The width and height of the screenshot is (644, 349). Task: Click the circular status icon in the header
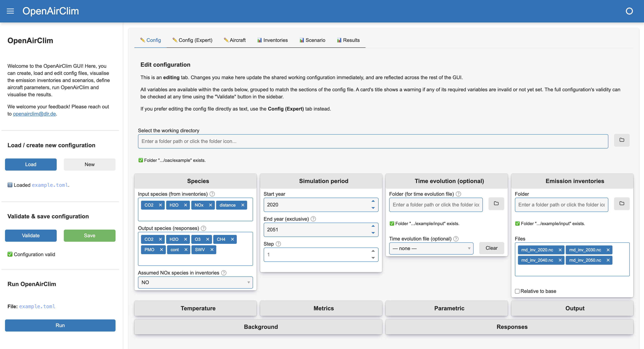coord(629,11)
